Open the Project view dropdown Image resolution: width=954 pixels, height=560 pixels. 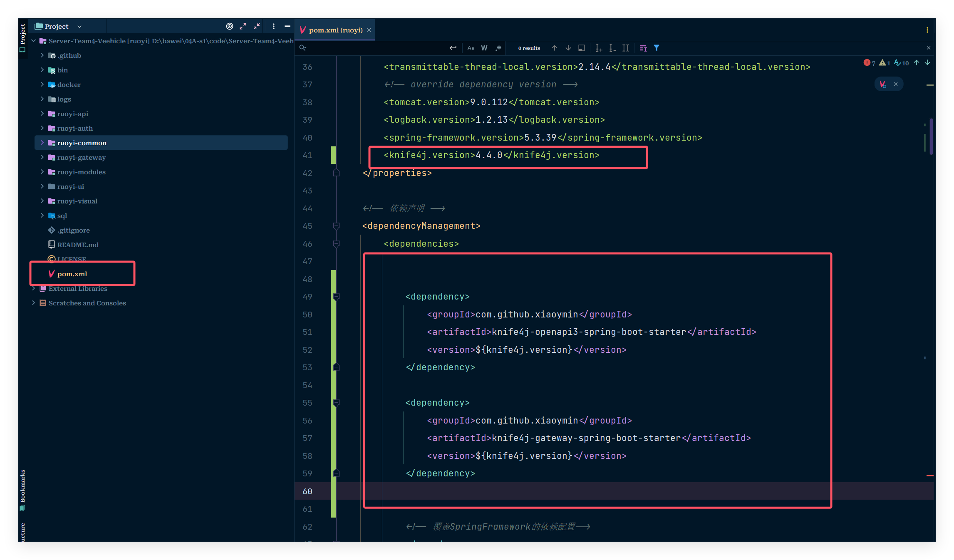click(x=79, y=27)
